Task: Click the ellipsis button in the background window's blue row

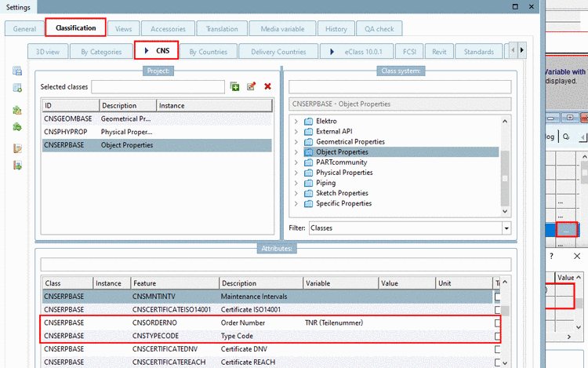Action: click(x=566, y=230)
